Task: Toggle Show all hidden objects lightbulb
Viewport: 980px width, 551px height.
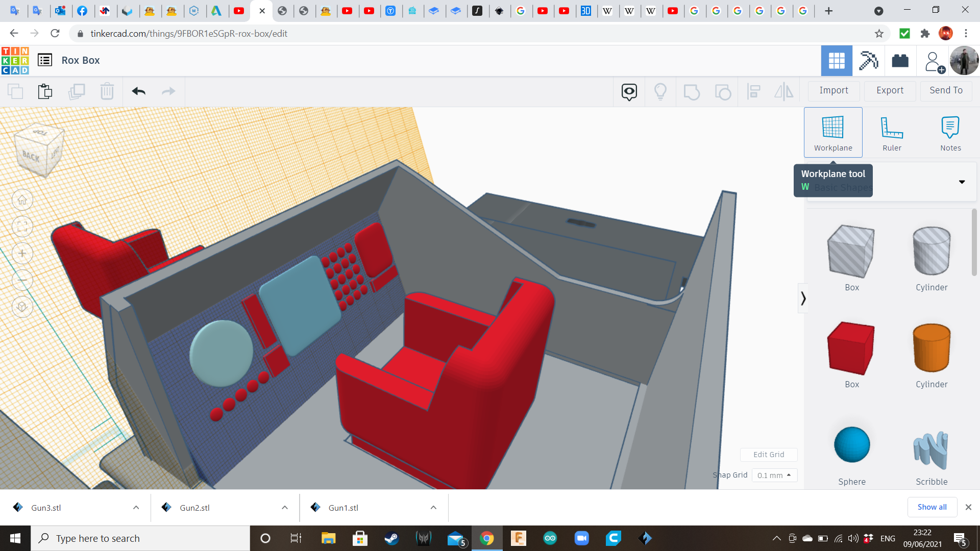Action: (660, 91)
